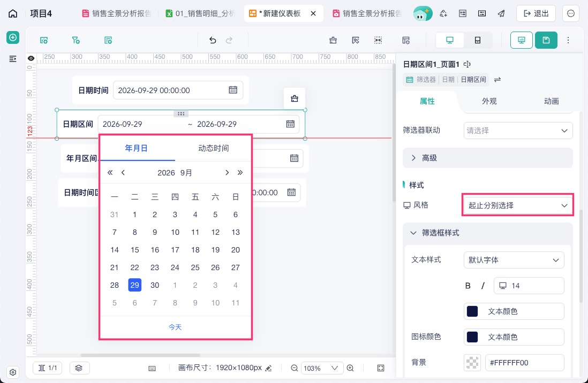
Task: Collapse the 筛选框样式 section
Action: click(x=487, y=233)
